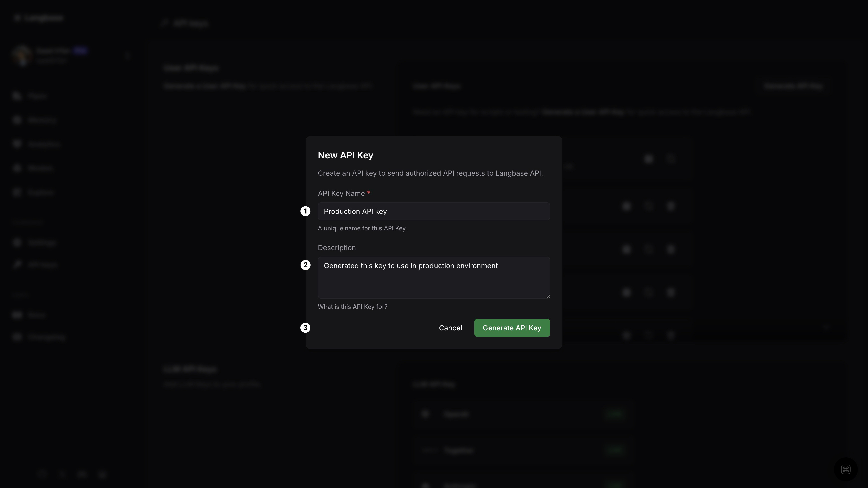Click the Explore sidebar icon
Image resolution: width=868 pixels, height=488 pixels.
[17, 192]
